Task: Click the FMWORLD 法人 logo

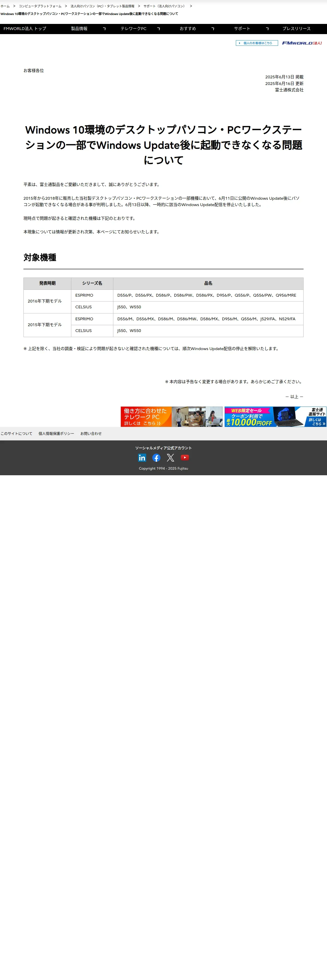Action: pos(302,43)
